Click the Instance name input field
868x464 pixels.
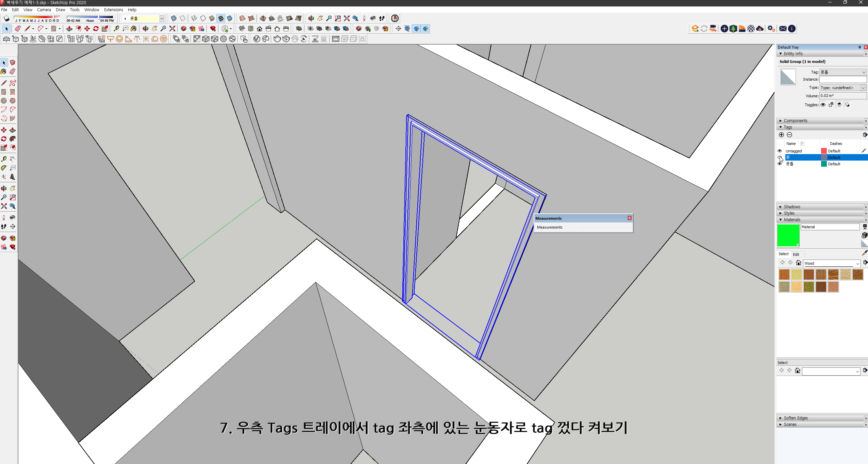click(x=842, y=79)
